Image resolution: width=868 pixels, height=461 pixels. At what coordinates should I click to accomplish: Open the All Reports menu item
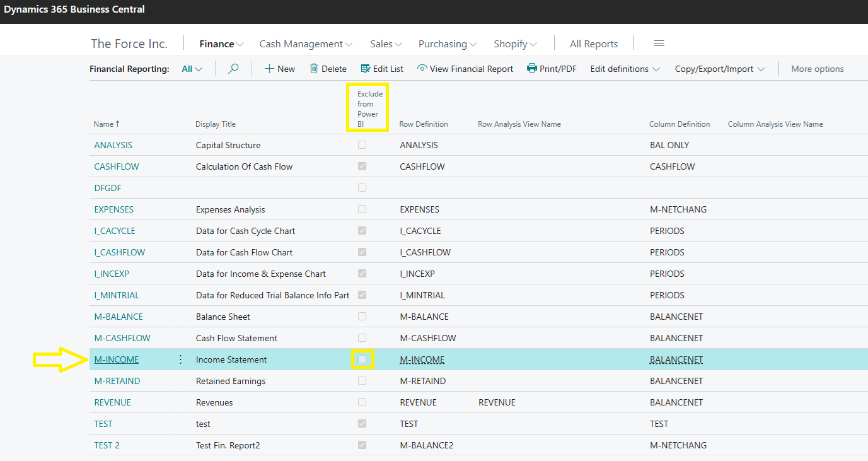coord(594,44)
